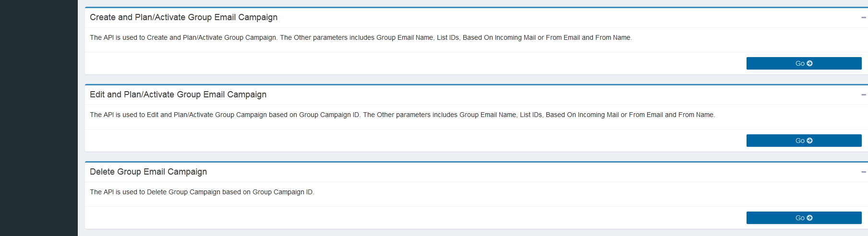Click the "Create and Plan/Activate Group Email Campaign" heading
Viewport: 868px width, 236px height.
(x=183, y=17)
